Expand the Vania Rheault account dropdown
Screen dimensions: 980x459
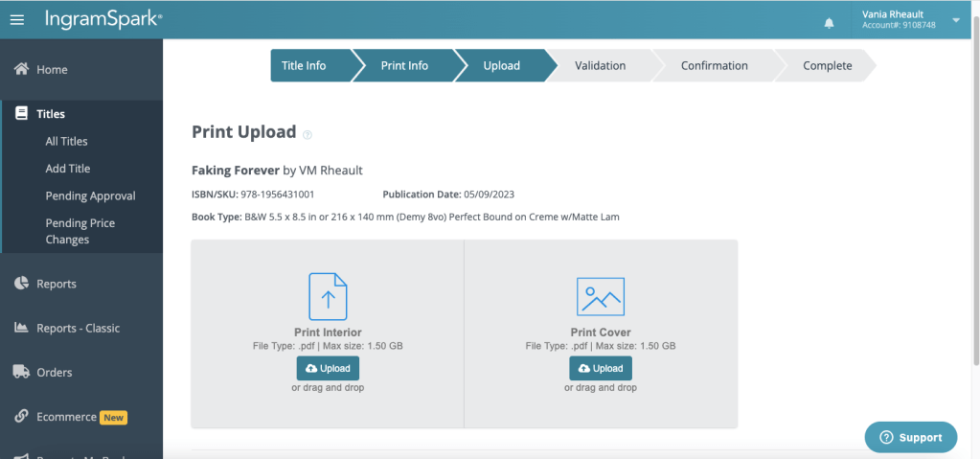pyautogui.click(x=955, y=21)
